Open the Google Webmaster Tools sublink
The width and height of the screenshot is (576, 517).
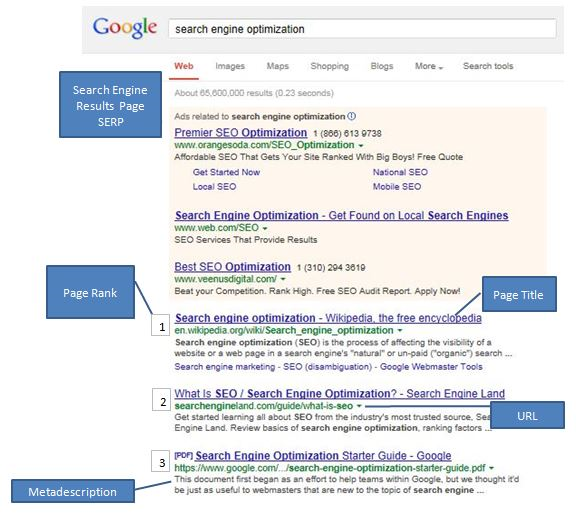431,367
